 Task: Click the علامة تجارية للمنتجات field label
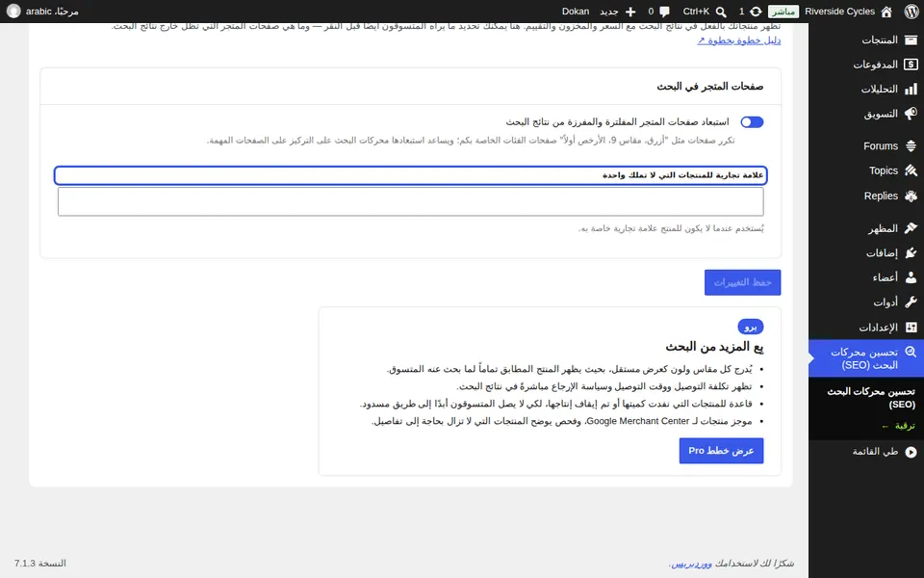[x=683, y=175]
